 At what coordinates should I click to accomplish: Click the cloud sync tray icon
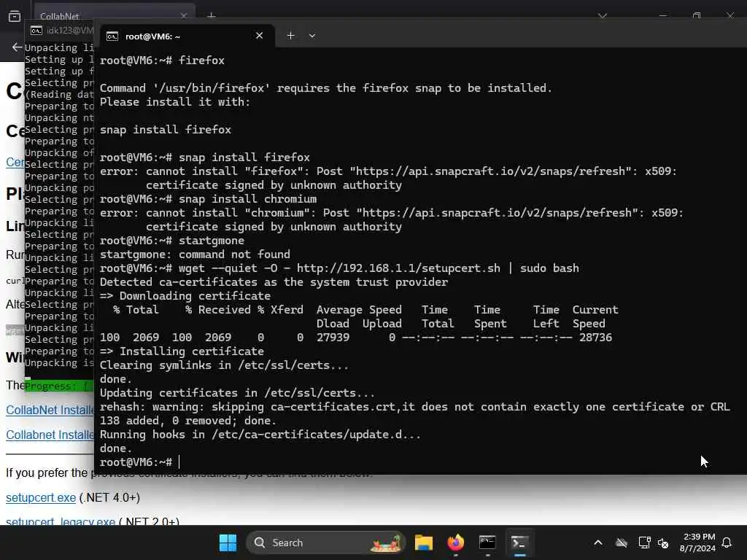pyautogui.click(x=622, y=542)
